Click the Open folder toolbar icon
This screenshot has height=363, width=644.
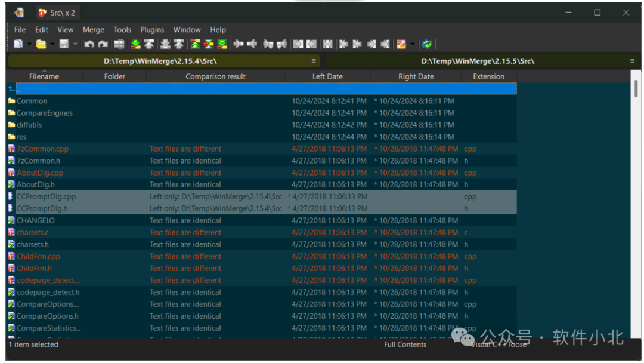pyautogui.click(x=41, y=44)
